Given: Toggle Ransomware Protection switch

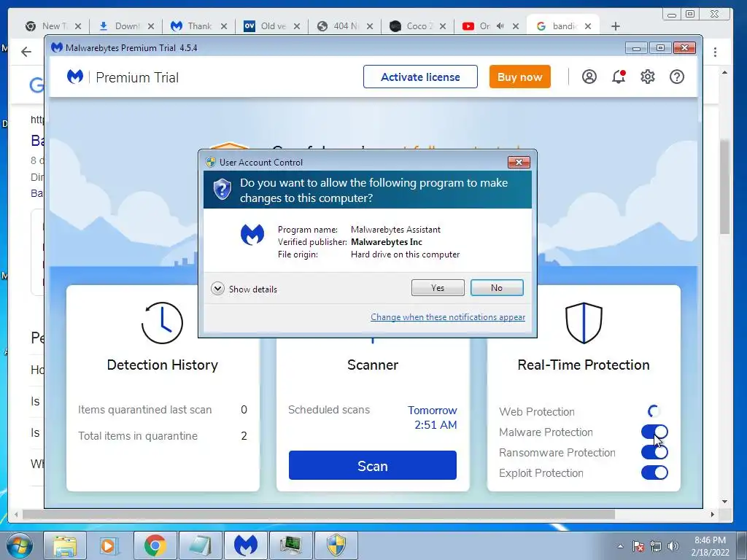Looking at the screenshot, I should 654,452.
